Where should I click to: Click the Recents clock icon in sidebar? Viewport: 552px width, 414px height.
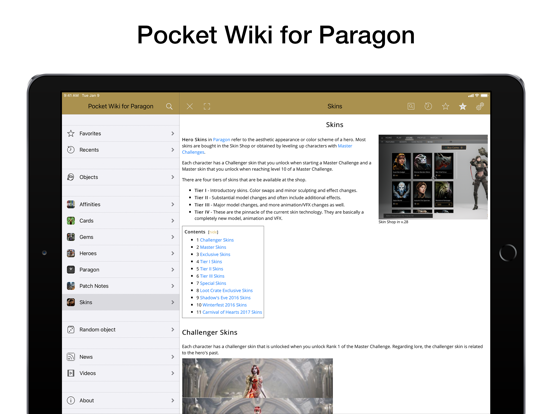[71, 150]
